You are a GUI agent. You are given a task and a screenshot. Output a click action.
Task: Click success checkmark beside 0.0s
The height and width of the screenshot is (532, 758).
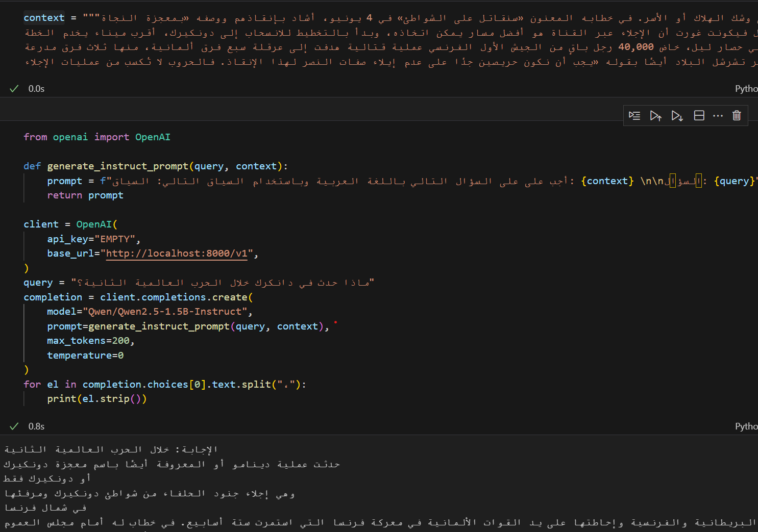[14, 89]
